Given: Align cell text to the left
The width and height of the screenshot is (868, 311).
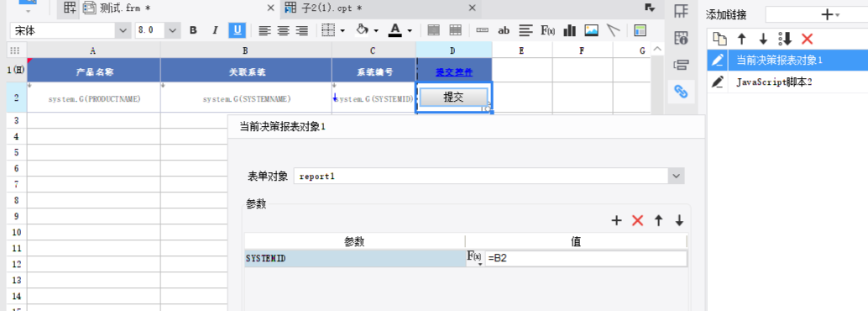Looking at the screenshot, I should click(x=265, y=30).
